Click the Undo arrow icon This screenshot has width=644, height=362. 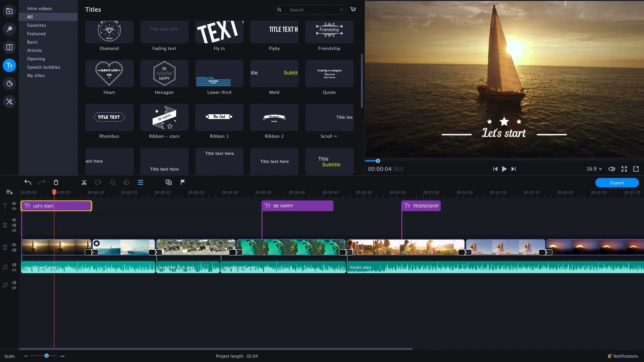(x=28, y=182)
